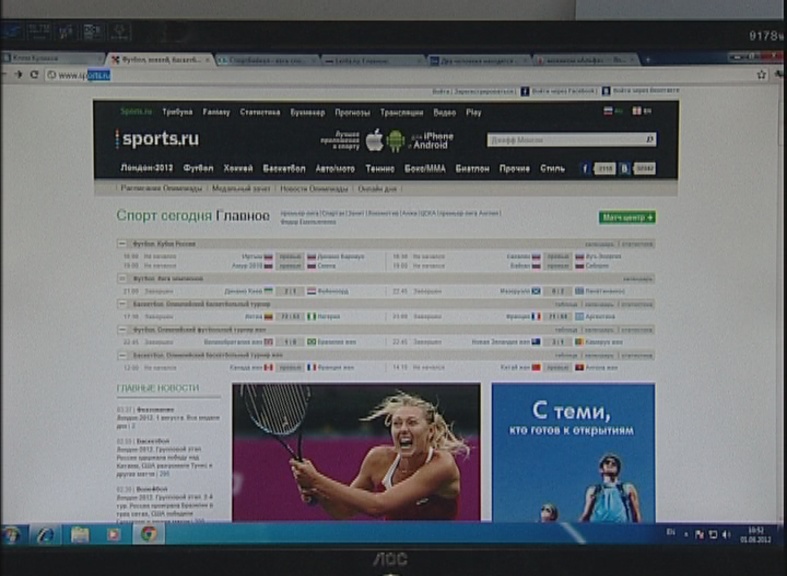This screenshot has width=787, height=576.
Task: Click the Chrome reload page icon
Action: (34, 74)
